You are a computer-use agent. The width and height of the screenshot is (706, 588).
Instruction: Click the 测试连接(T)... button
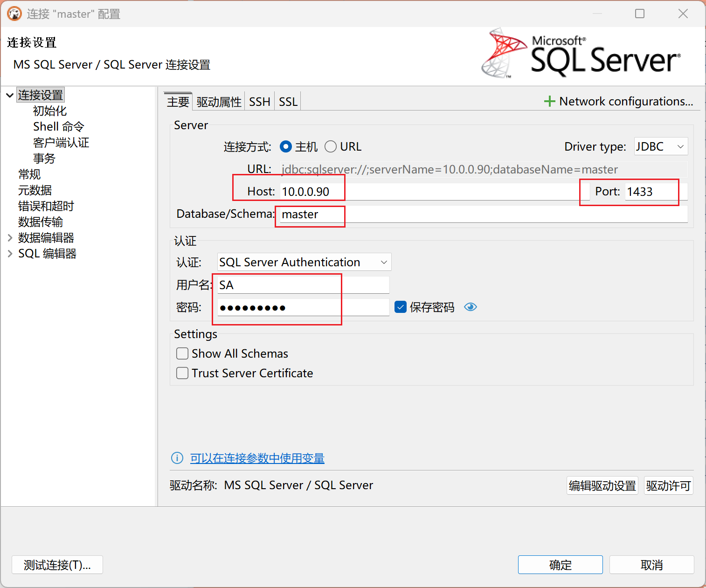click(57, 565)
